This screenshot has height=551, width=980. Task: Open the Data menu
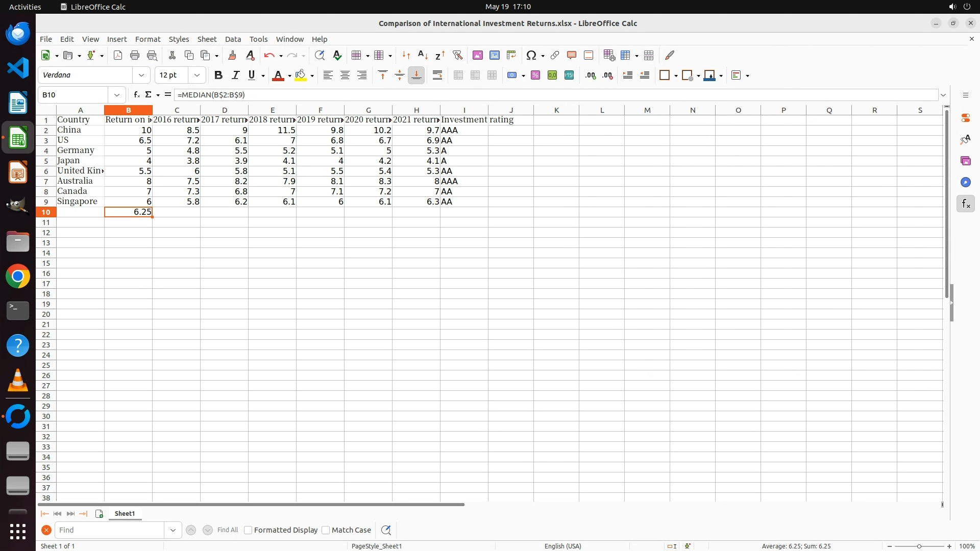click(233, 39)
